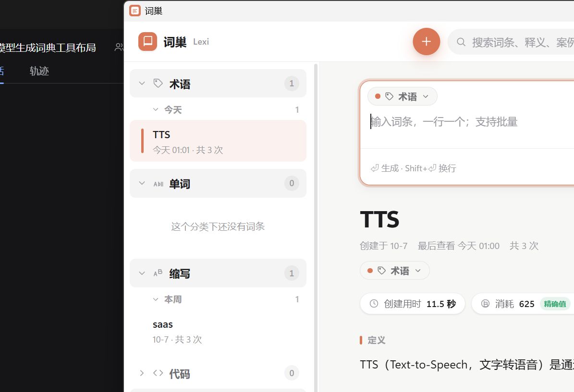The image size is (574, 392).
Task: Click the token icon beside 消耗
Action: point(485,304)
